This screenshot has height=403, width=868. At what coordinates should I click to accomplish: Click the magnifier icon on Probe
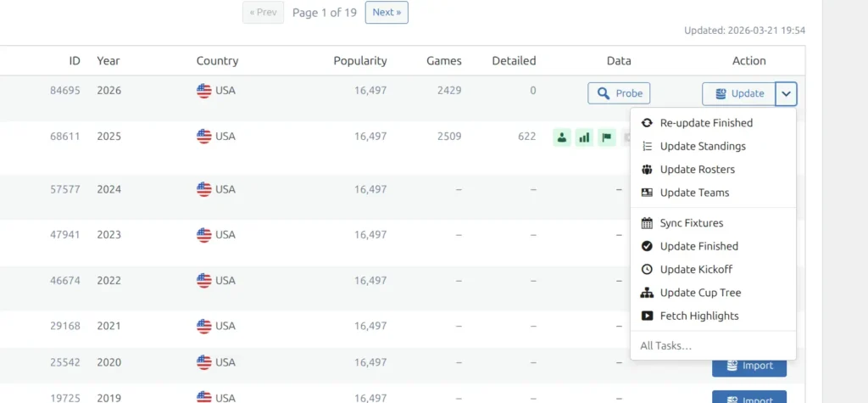point(604,93)
